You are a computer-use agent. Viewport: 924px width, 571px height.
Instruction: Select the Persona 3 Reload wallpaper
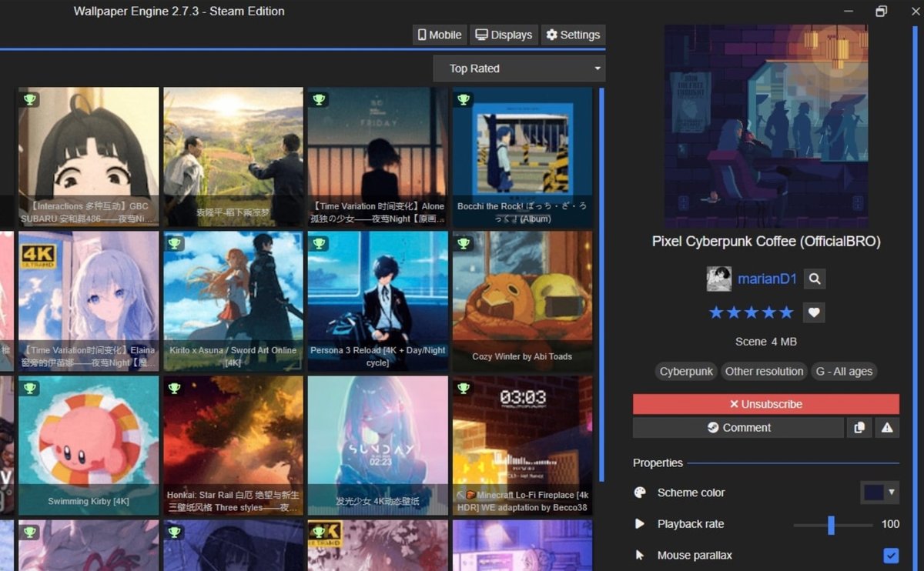pyautogui.click(x=378, y=302)
